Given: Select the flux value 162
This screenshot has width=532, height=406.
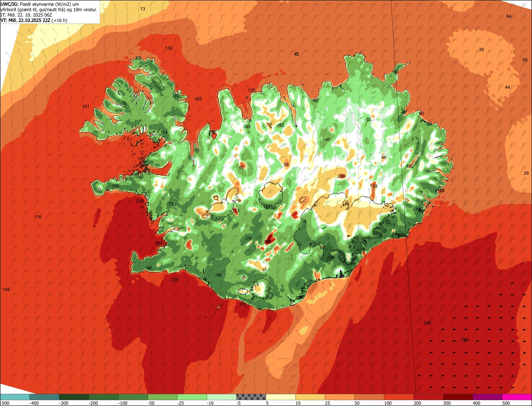Looking at the screenshot, I should click(x=198, y=99).
